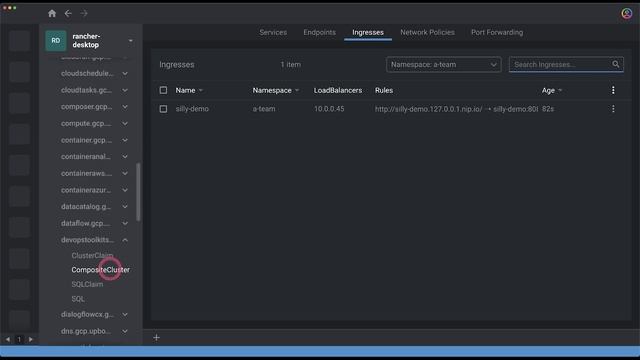Click the silly-demo ingress name
The width and height of the screenshot is (640, 360).
click(x=192, y=109)
